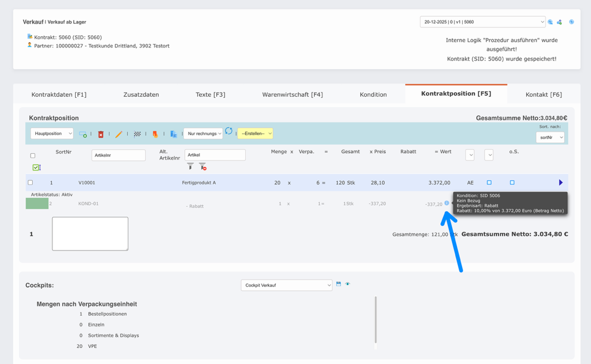Click the filter icon below the Artikel field
The width and height of the screenshot is (591, 364).
point(191,166)
